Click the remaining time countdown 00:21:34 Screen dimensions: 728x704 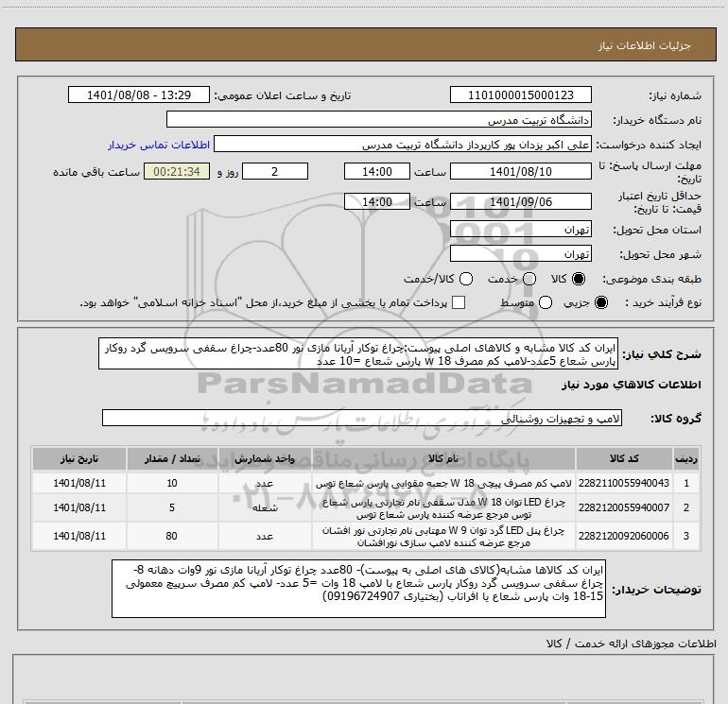tap(177, 171)
